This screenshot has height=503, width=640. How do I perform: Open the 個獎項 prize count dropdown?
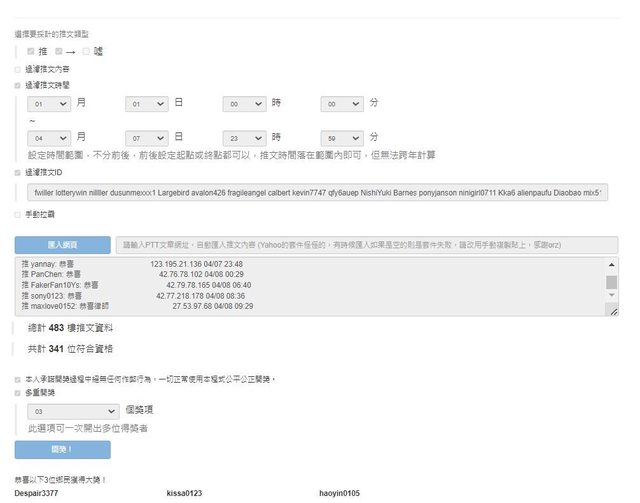[x=74, y=411]
